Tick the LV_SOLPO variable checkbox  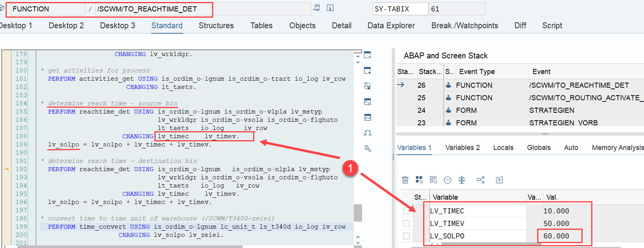[x=406, y=236]
